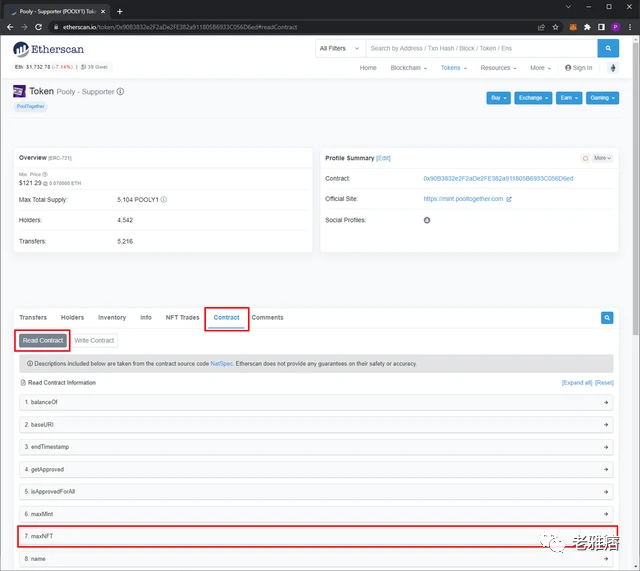Image resolution: width=640 pixels, height=571 pixels.
Task: Switch to the Inventory tab
Action: click(112, 317)
